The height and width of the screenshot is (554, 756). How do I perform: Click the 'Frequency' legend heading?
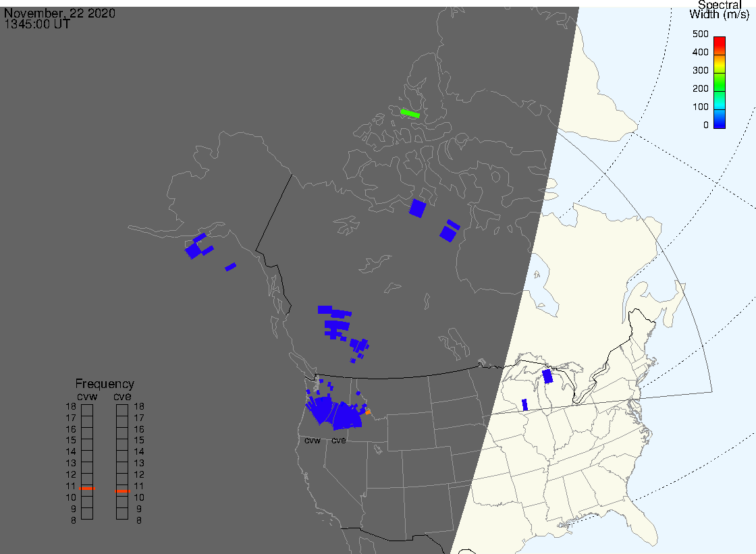pyautogui.click(x=105, y=384)
